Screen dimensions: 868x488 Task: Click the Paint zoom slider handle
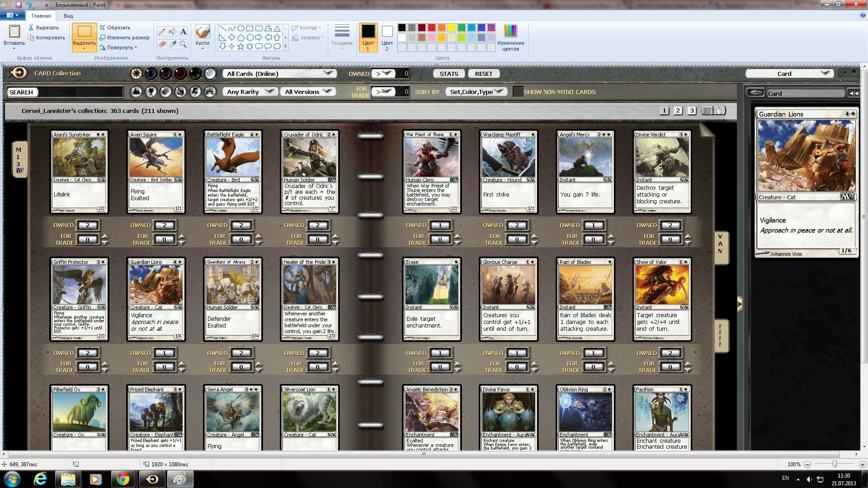click(835, 464)
